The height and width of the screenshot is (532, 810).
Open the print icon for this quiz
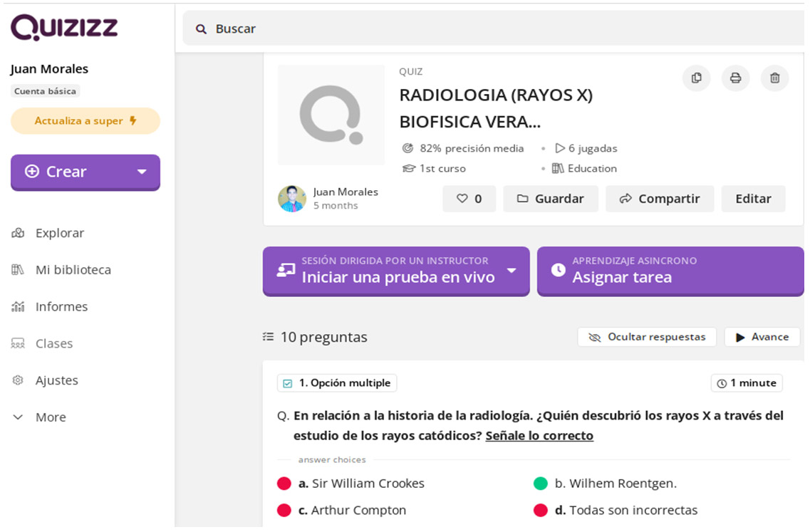coord(735,78)
